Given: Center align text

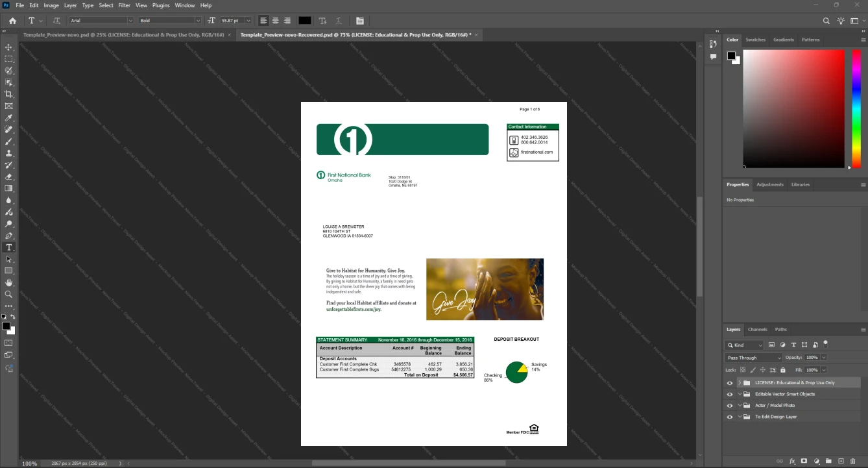Looking at the screenshot, I should coord(275,21).
